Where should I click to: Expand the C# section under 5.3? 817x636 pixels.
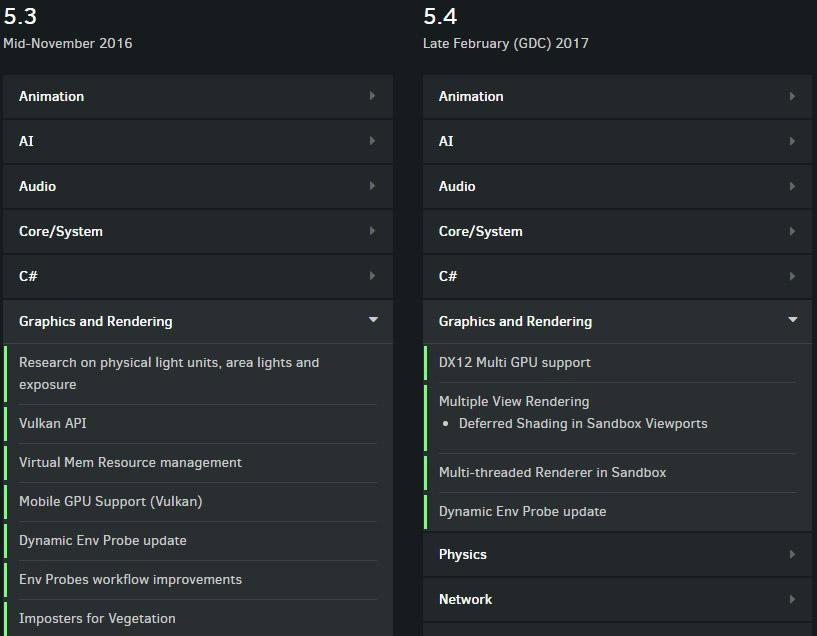pos(28,276)
